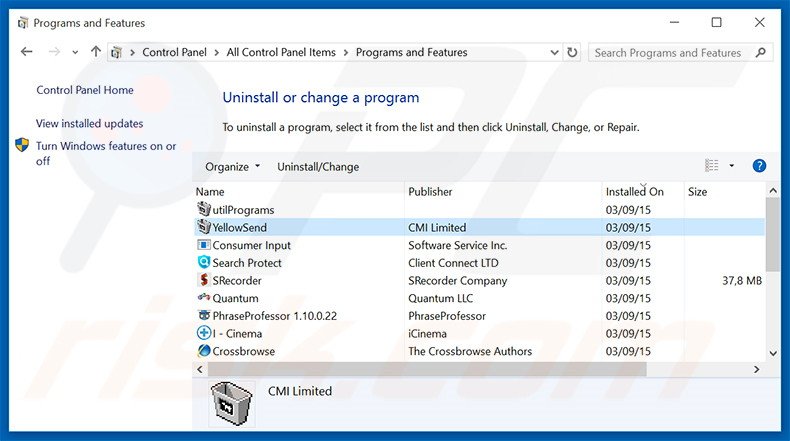Select the YellowSend program name

(239, 227)
